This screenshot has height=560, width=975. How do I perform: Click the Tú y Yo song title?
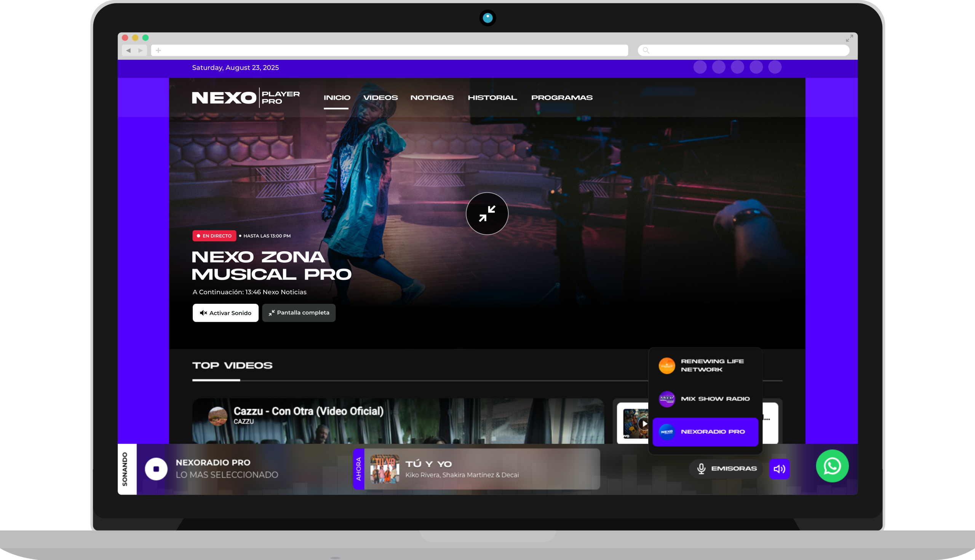428,464
